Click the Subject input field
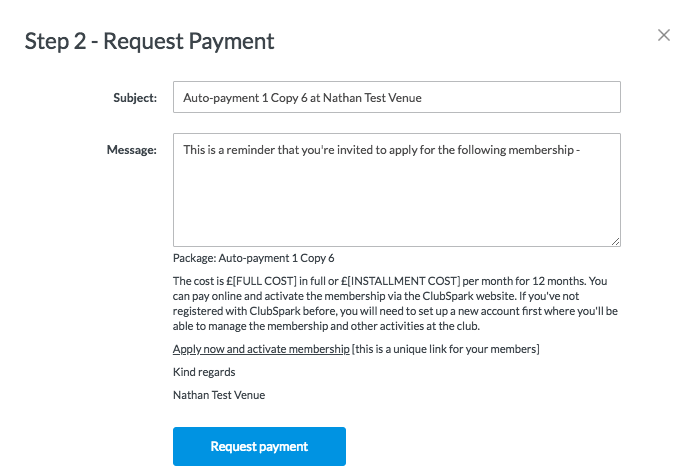Screen dimensions: 691x475 (x=396, y=97)
